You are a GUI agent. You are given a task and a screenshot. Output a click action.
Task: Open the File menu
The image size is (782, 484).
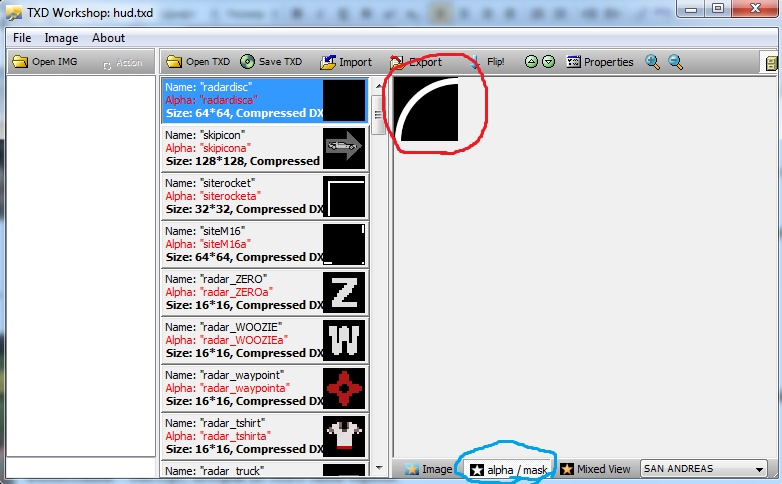[x=22, y=38]
